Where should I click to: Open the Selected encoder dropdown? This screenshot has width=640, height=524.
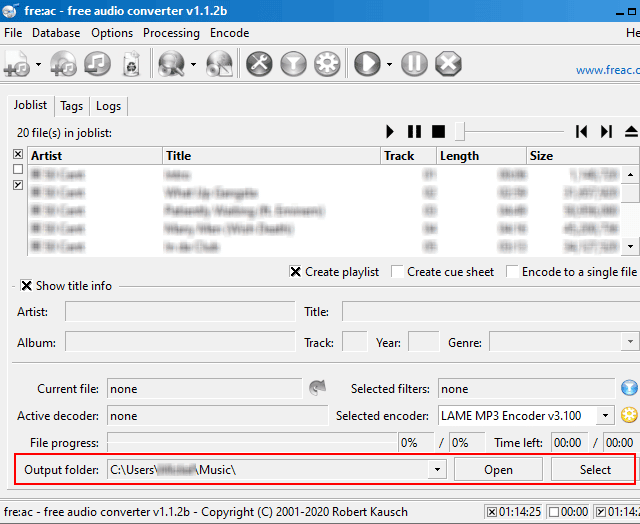605,415
